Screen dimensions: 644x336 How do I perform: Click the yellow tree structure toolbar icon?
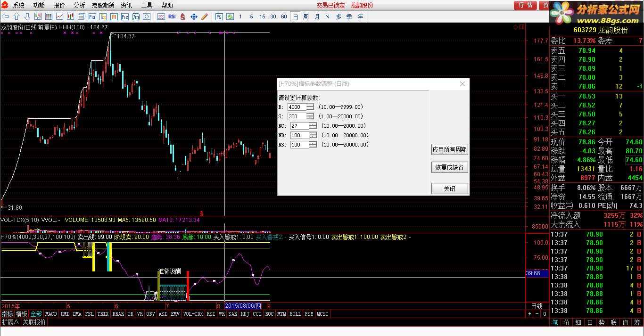pyautogui.click(x=103, y=16)
